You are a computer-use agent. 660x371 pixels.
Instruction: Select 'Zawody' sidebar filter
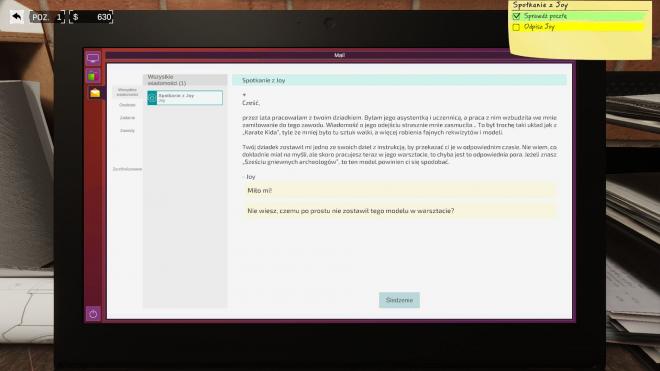click(127, 131)
